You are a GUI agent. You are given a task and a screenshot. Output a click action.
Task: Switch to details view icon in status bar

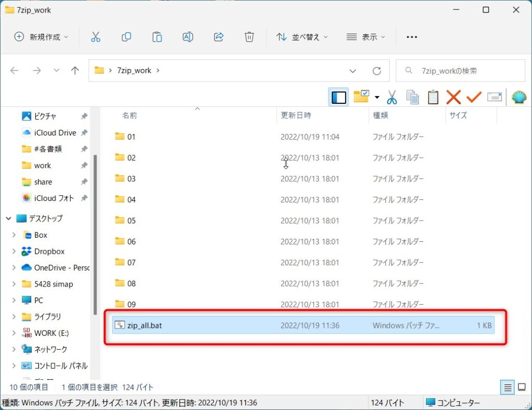[508, 387]
